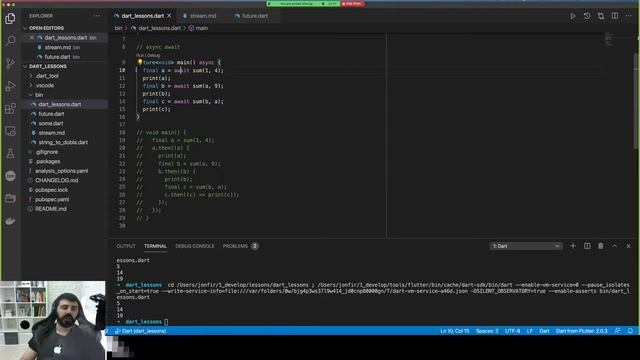Image resolution: width=640 pixels, height=360 pixels.
Task: Open the .gitignore file
Action: click(47, 152)
